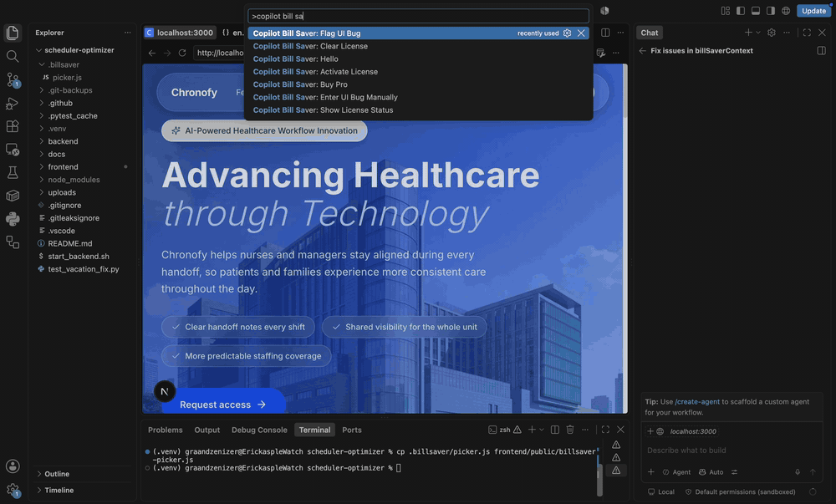Image resolution: width=836 pixels, height=504 pixels.
Task: Click the Request access button
Action: point(223,405)
